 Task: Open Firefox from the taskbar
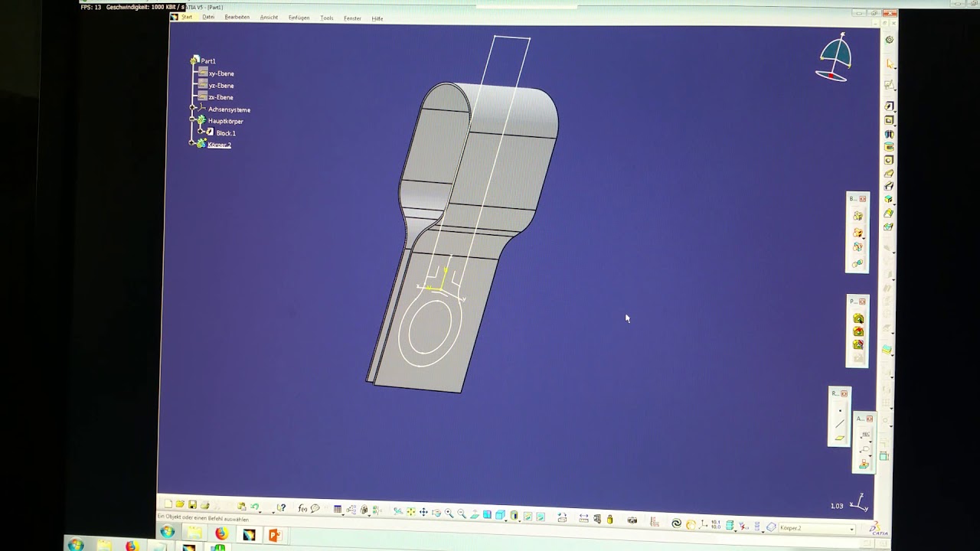221,533
